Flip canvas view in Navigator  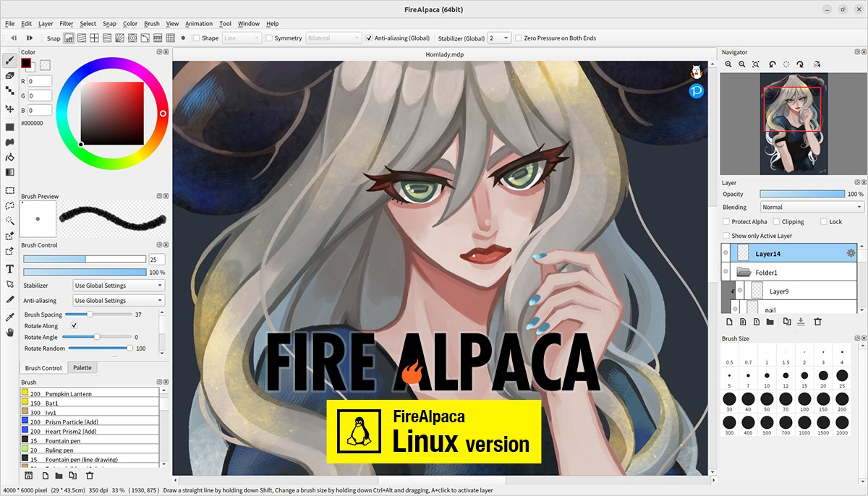point(817,64)
